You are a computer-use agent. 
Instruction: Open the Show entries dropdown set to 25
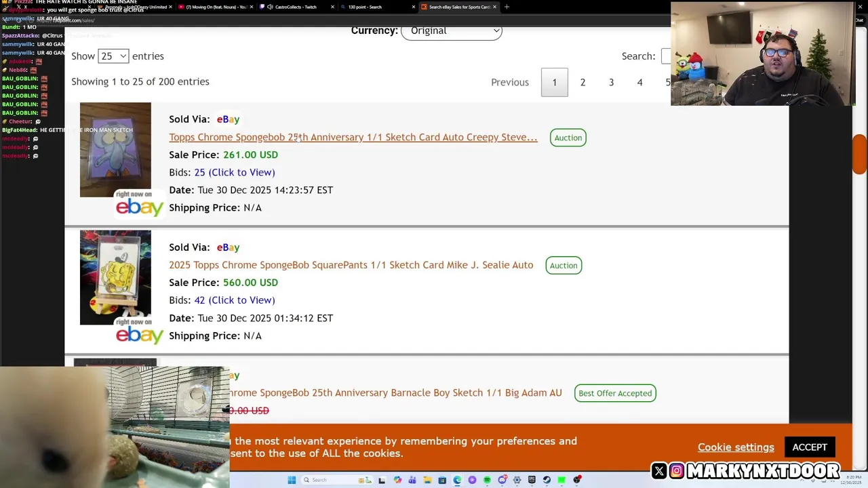[113, 56]
